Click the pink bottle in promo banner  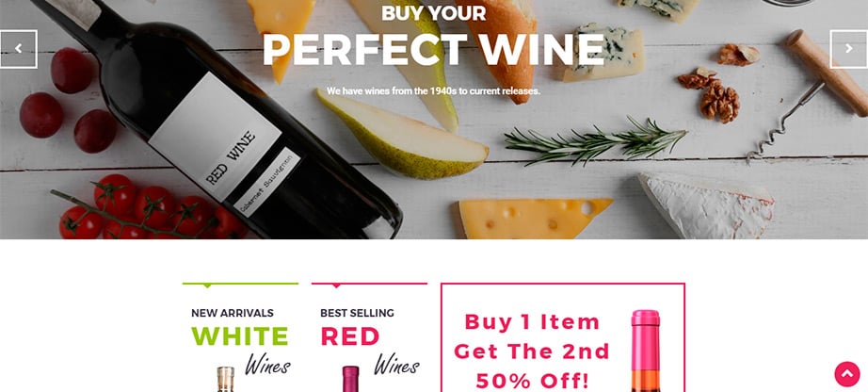pos(646,351)
